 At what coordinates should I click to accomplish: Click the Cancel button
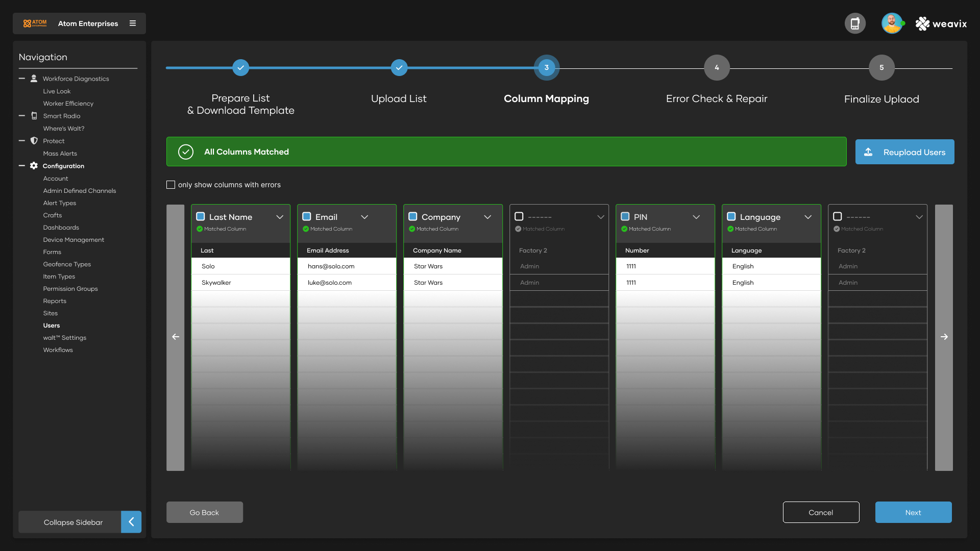[x=821, y=512]
